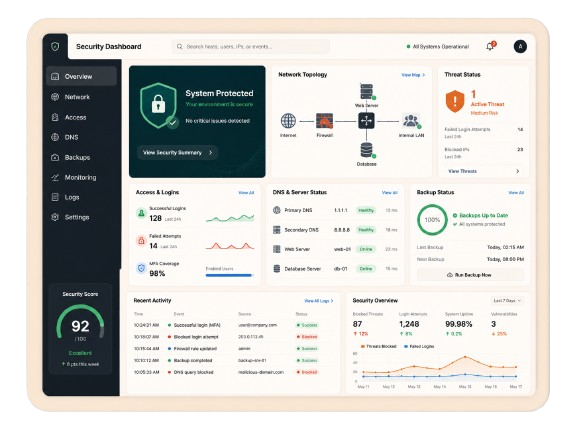
Task: Click the Run Backup Now button
Action: point(470,275)
